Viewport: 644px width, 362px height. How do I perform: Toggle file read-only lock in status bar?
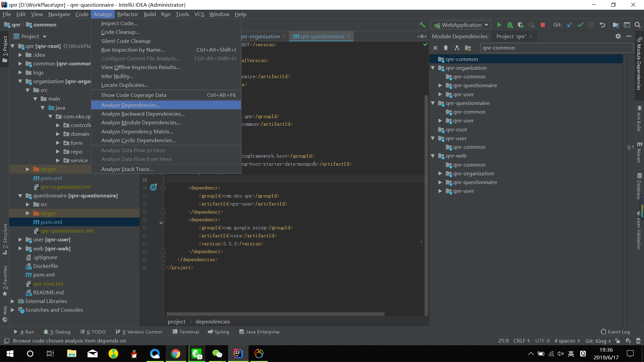tap(618, 341)
